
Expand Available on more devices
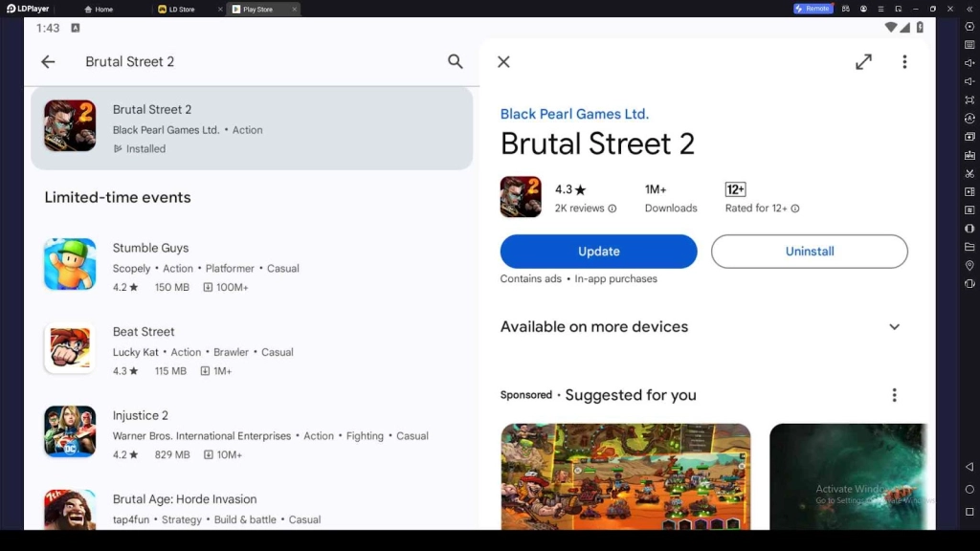895,327
